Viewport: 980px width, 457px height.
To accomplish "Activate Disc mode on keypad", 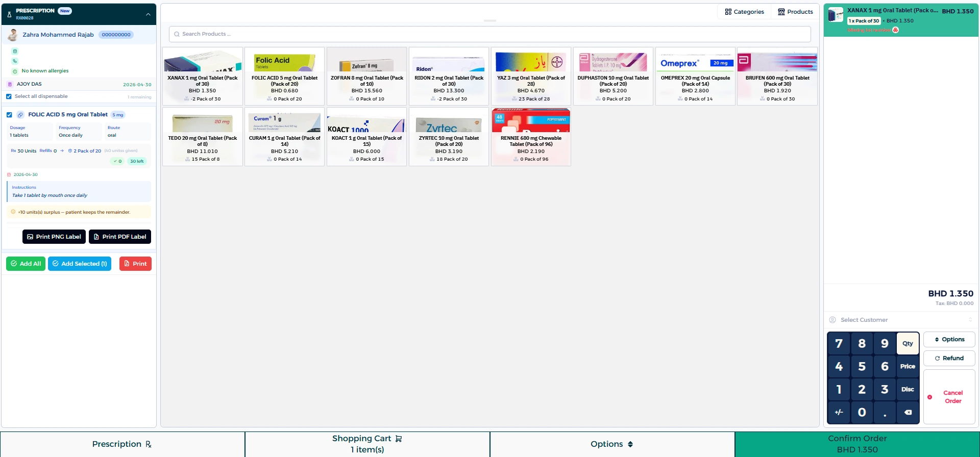I will 908,390.
